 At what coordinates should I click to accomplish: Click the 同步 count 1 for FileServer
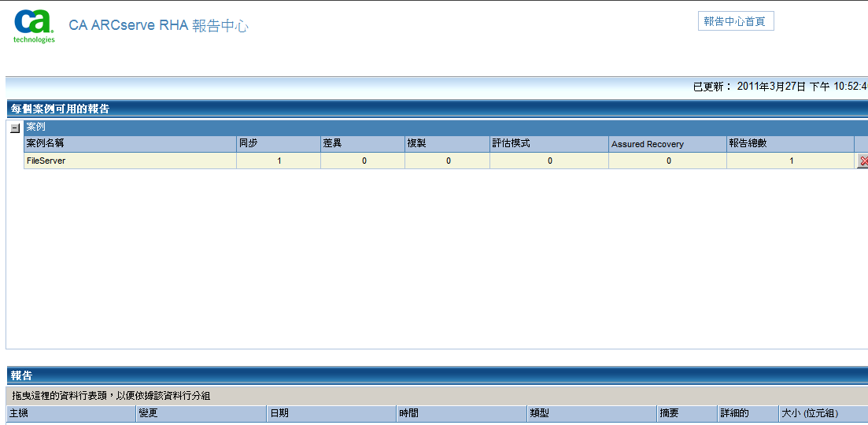tap(279, 161)
